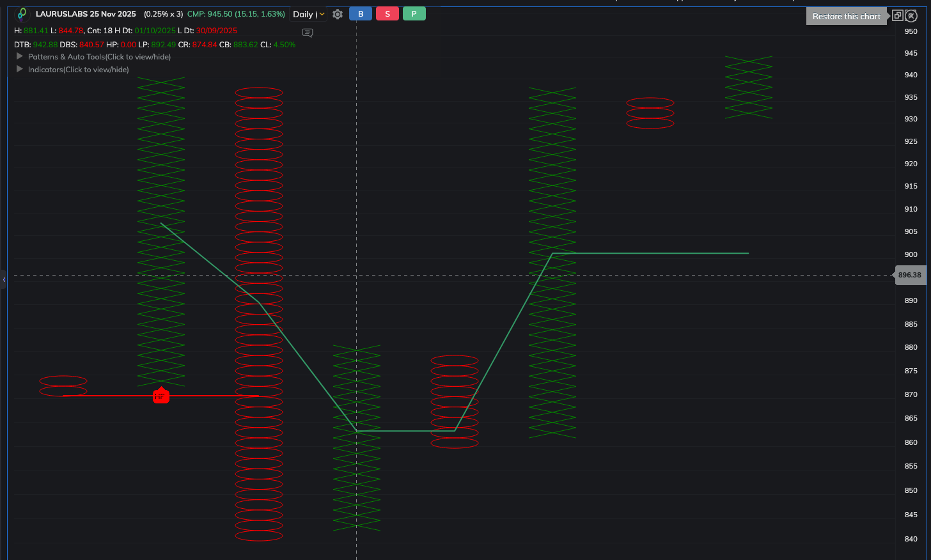Open the Daily timeframe dropdown
Viewport: 931px width, 560px height.
click(309, 14)
